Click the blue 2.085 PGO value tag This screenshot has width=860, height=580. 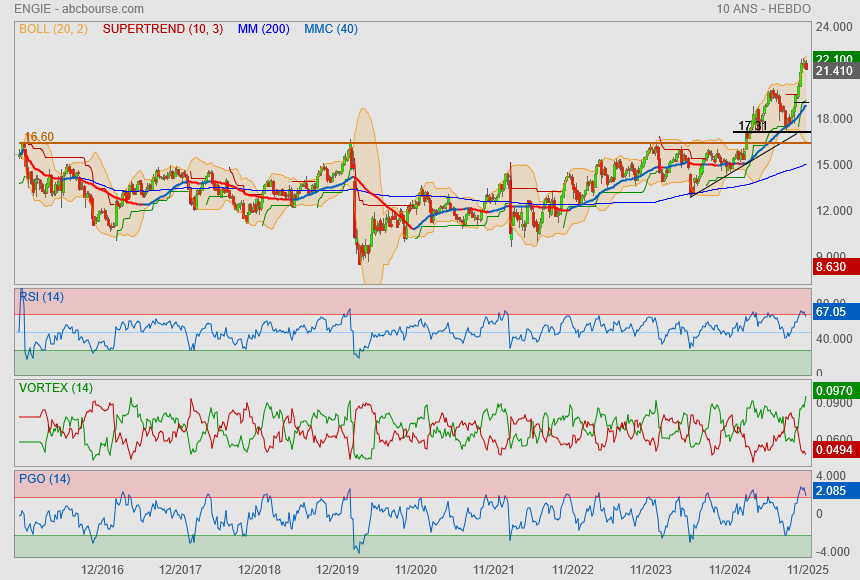click(x=832, y=491)
